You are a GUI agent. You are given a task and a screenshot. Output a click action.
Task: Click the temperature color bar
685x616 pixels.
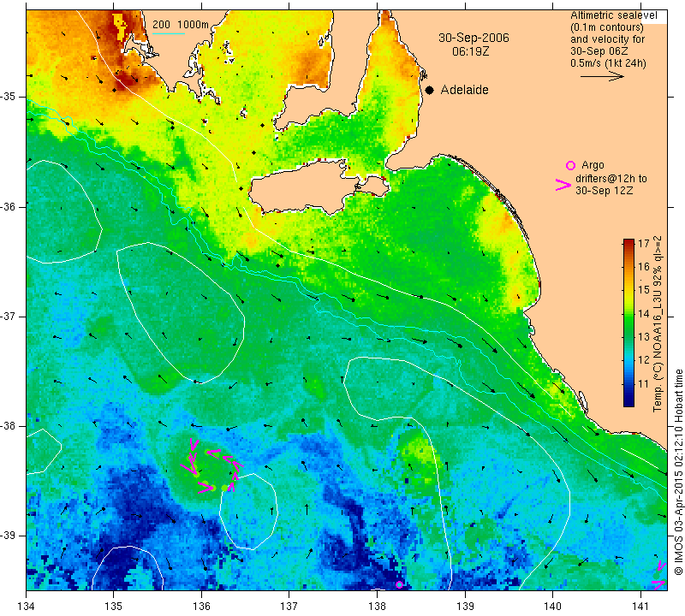coord(628,323)
